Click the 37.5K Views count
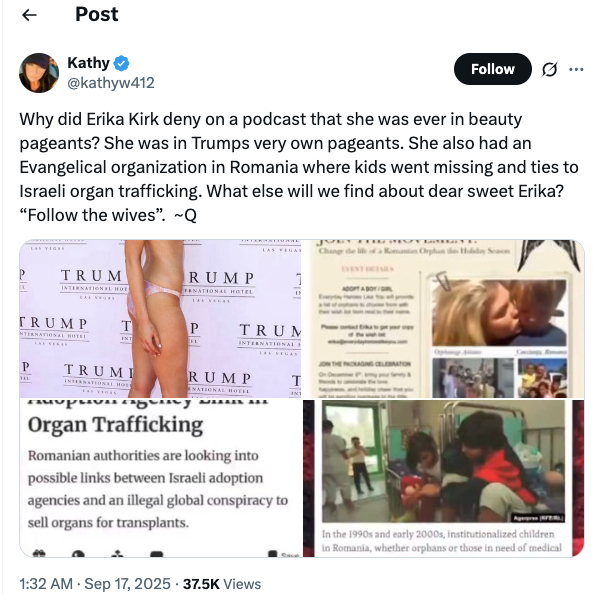 [x=222, y=584]
